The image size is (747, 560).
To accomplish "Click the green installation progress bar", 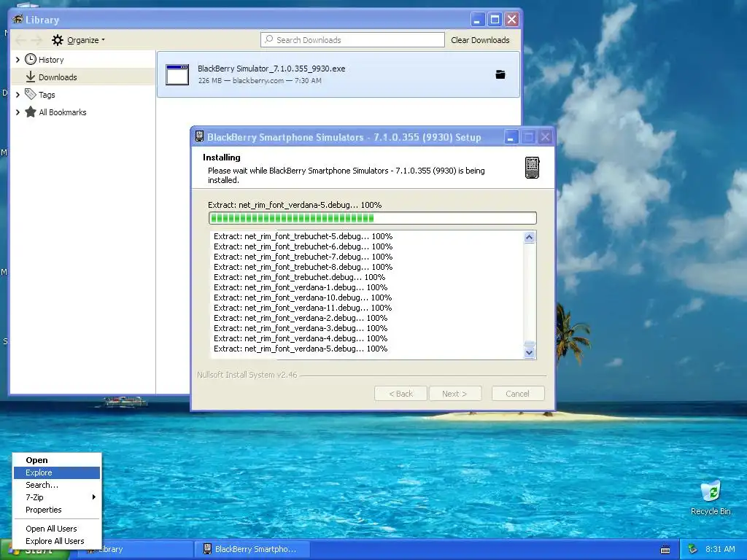I will pyautogui.click(x=373, y=218).
